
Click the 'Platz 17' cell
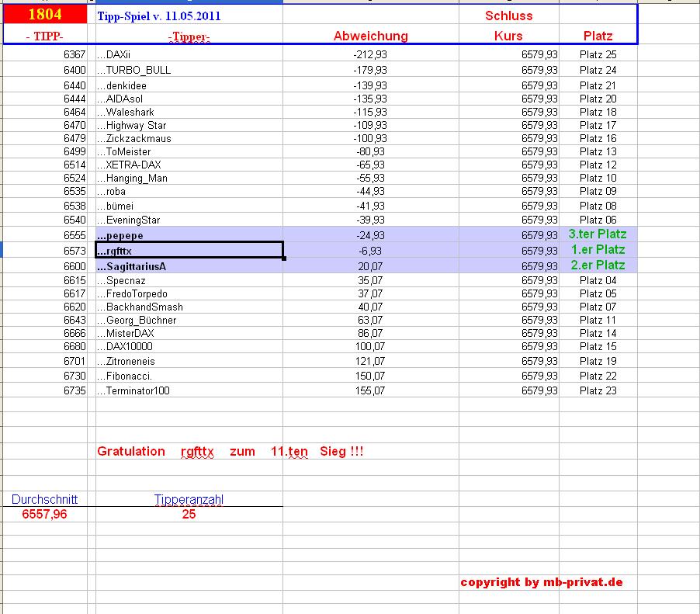coord(598,126)
